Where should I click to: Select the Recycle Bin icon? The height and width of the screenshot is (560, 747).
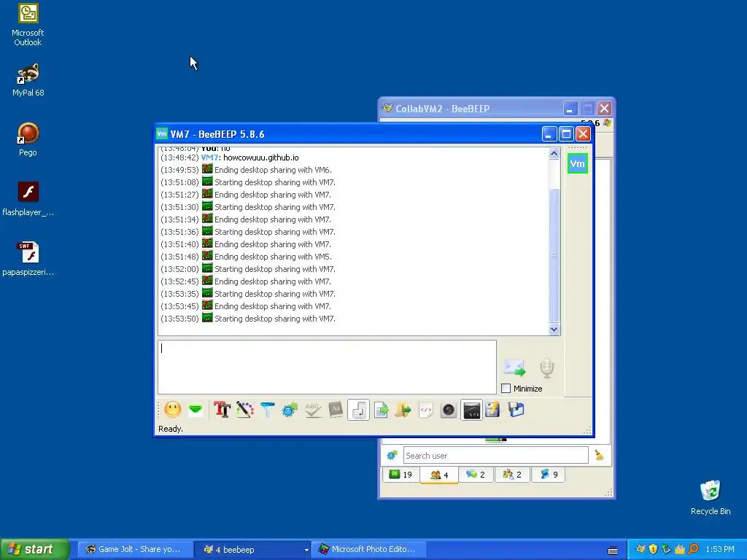[711, 497]
